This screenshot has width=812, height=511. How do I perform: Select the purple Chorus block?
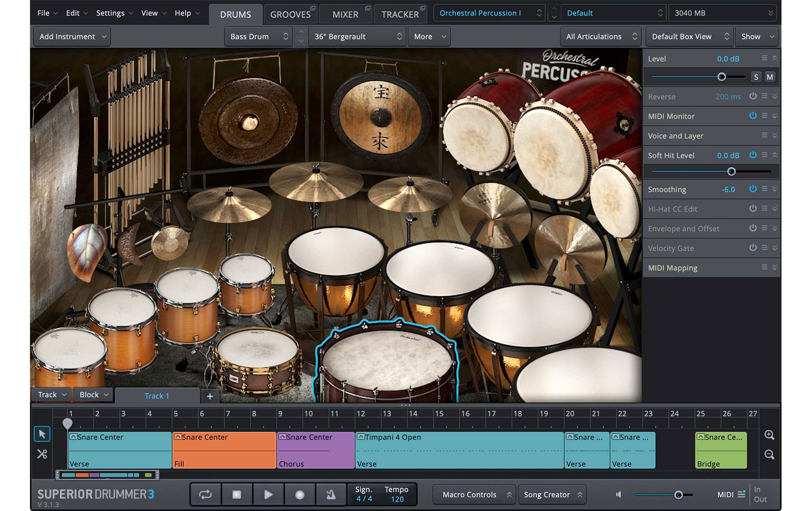tap(316, 450)
